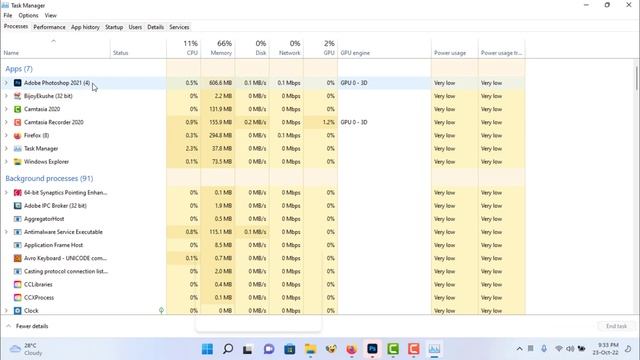Expand the Antimalware Service Executable row
The image size is (640, 360).
coord(6,232)
